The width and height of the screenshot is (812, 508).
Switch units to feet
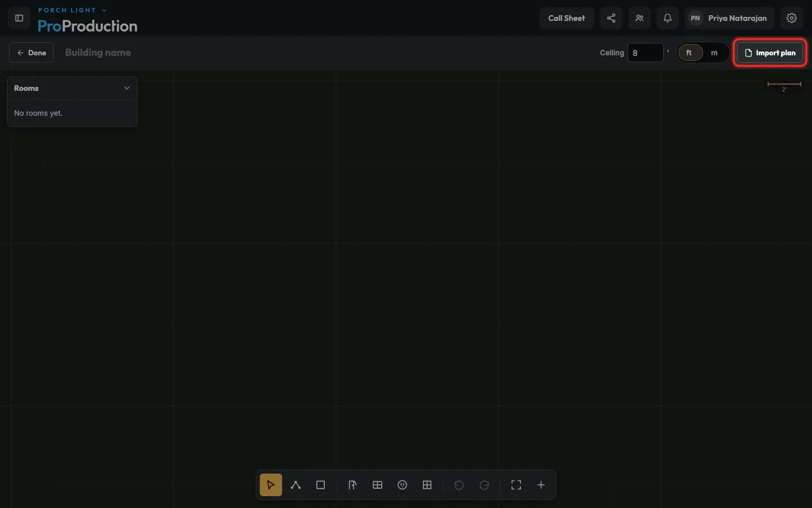(x=689, y=52)
